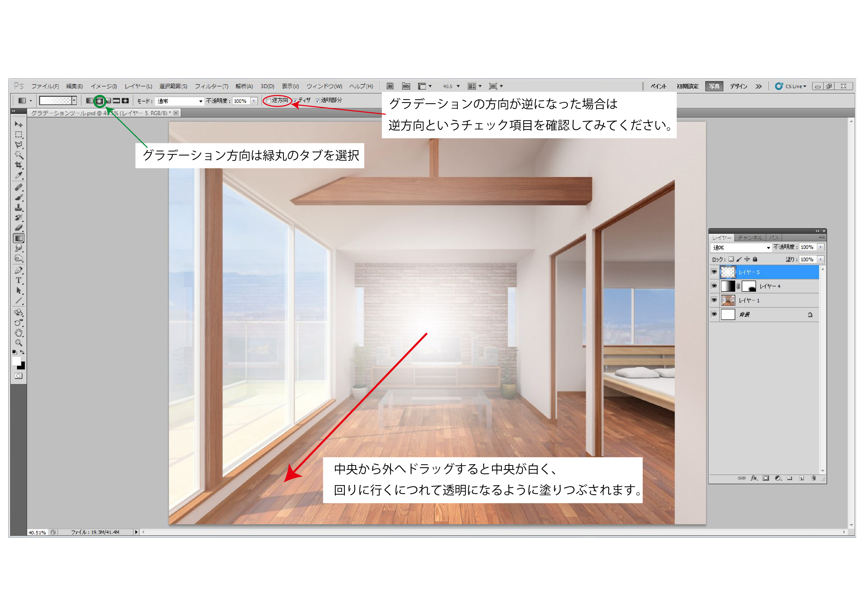The image size is (865, 616).
Task: Toggle the ディザ (Dither) checkbox
Action: (295, 101)
